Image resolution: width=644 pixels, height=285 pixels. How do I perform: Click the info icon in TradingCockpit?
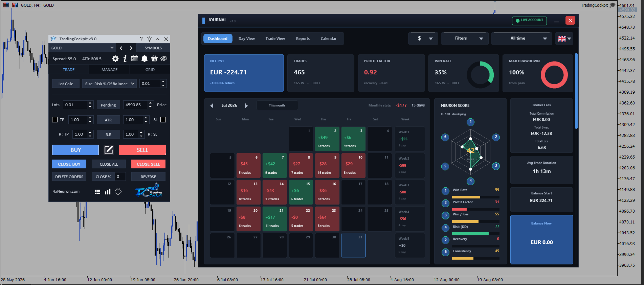[x=125, y=58]
